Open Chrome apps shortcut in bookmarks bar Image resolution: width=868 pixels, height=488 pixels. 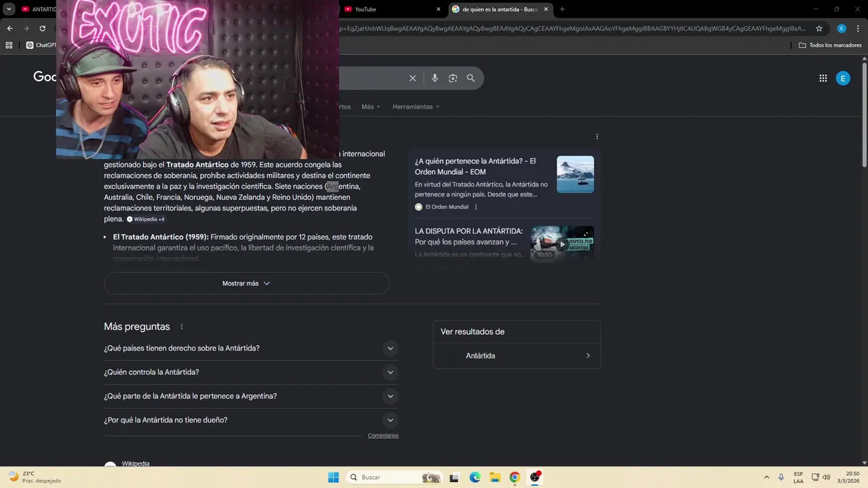[9, 45]
